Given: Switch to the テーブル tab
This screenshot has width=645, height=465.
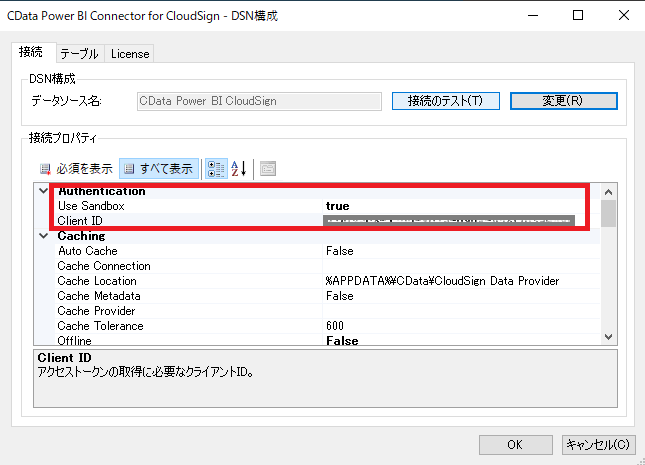Looking at the screenshot, I should point(80,53).
